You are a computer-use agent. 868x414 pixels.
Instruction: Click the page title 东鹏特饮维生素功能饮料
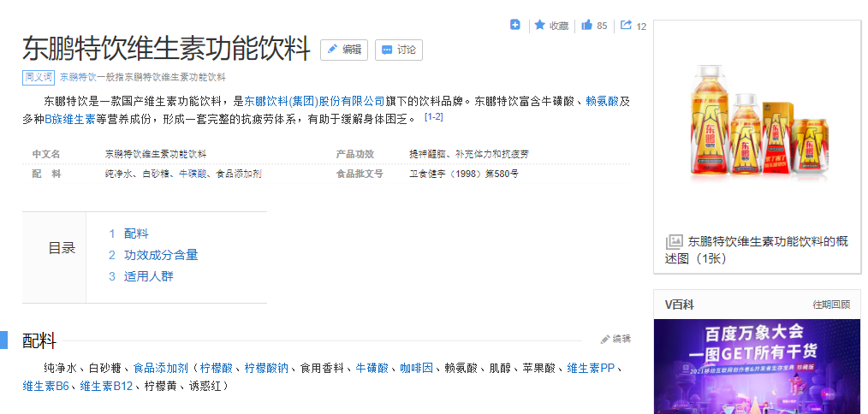166,49
